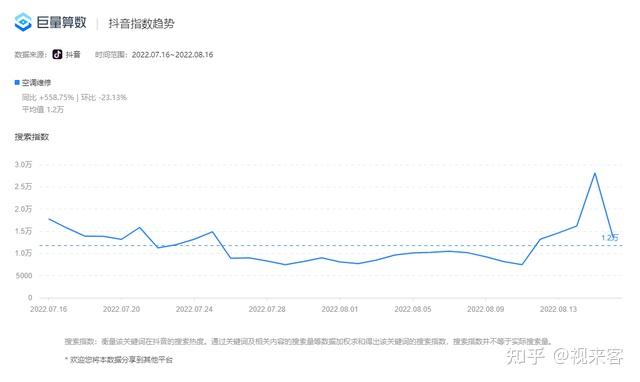The width and height of the screenshot is (640, 382).
Task: Click the 2022.08.13 x-axis date label
Action: [558, 309]
